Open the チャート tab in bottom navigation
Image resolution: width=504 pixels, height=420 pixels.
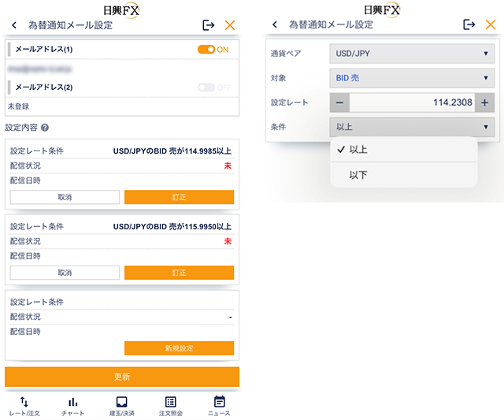coord(73,406)
